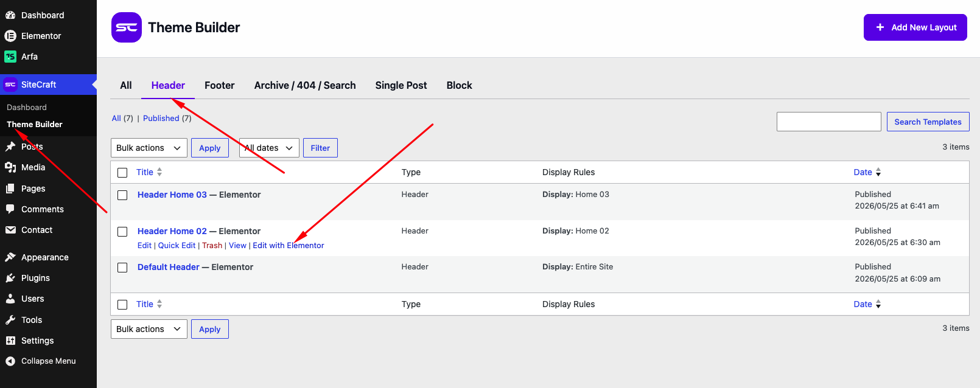Click Quick Edit under Header Home 02
Screen dimensions: 980x388
(177, 246)
